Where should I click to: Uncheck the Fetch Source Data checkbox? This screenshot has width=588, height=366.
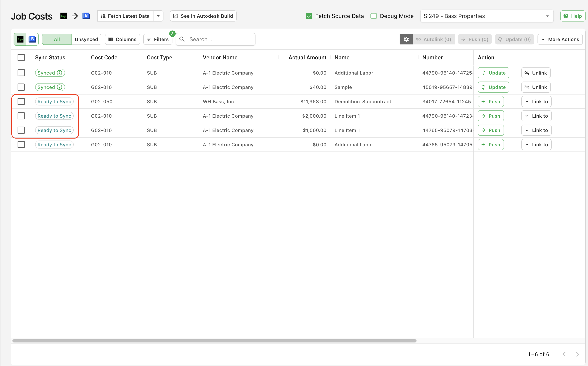tap(309, 16)
